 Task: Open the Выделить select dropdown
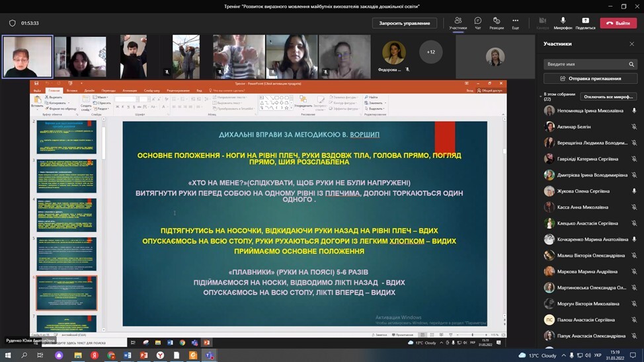(x=375, y=109)
